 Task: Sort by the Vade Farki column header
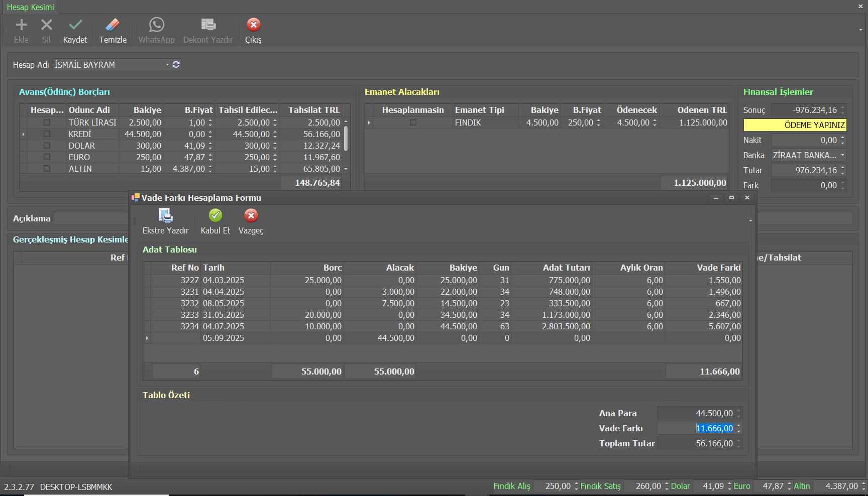pos(718,268)
